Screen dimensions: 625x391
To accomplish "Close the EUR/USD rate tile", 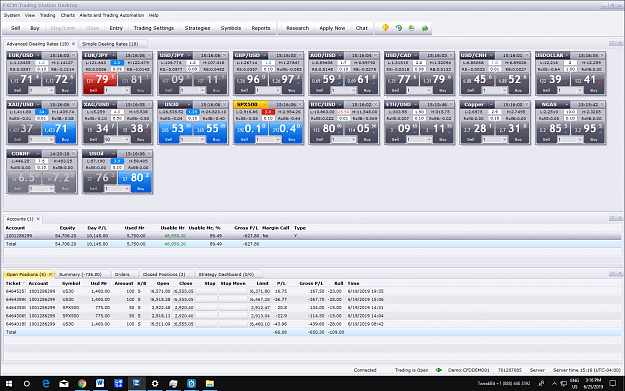I will coord(74,55).
